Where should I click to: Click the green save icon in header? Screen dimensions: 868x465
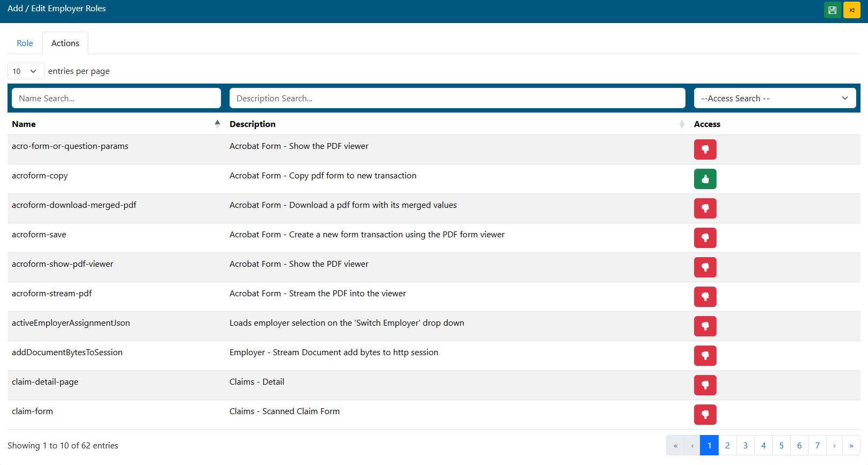coord(832,10)
